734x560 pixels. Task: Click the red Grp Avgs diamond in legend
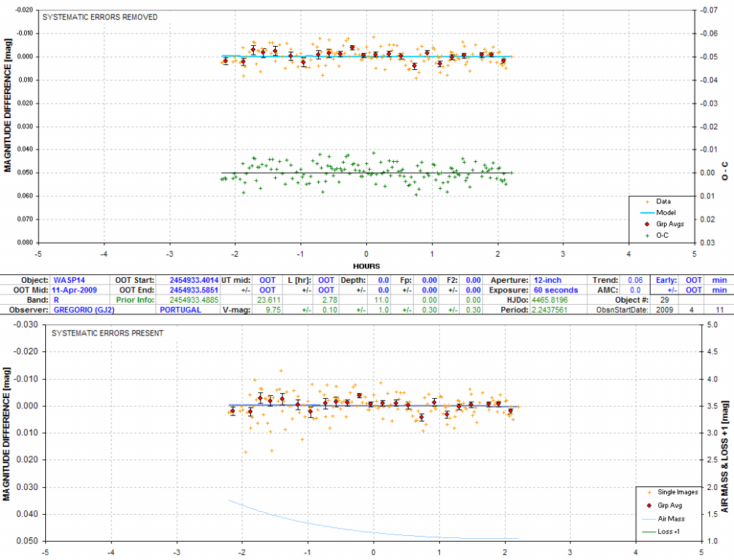647,224
